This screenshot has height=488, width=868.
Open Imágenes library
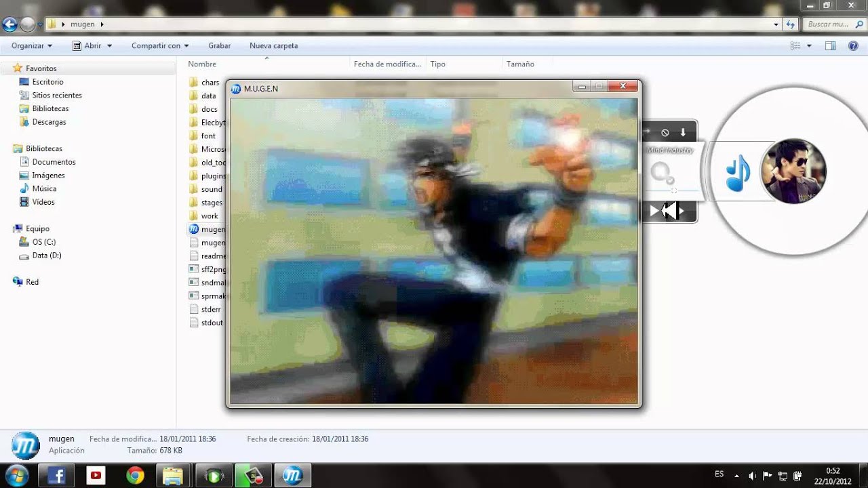click(48, 176)
